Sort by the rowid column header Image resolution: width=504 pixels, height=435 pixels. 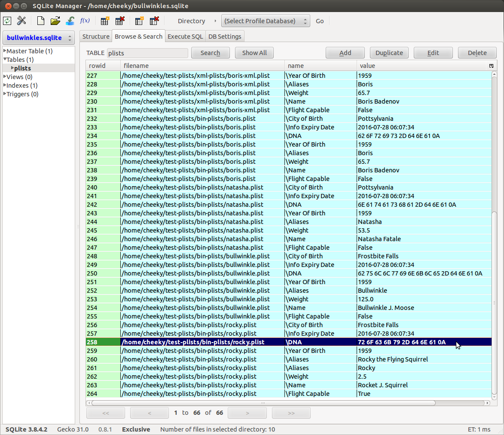(x=103, y=66)
